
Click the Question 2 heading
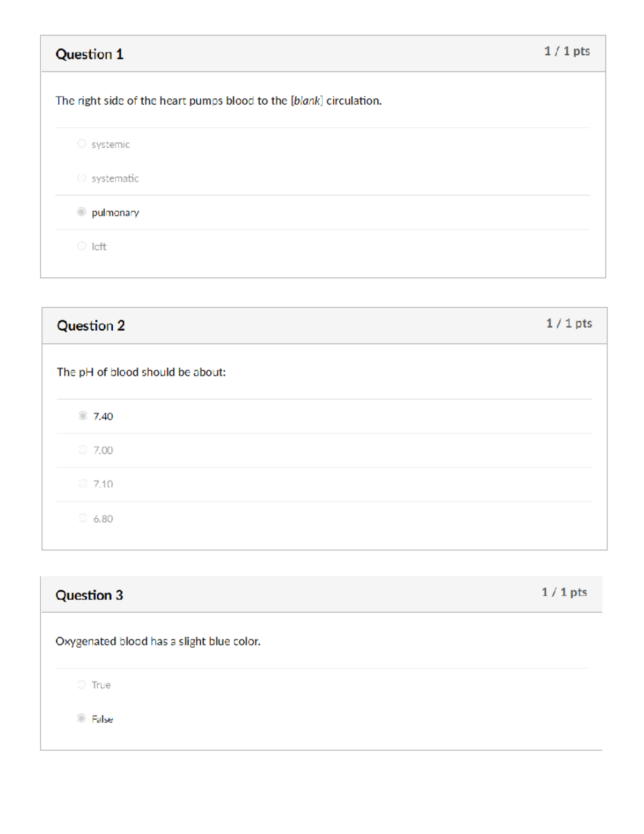(91, 326)
